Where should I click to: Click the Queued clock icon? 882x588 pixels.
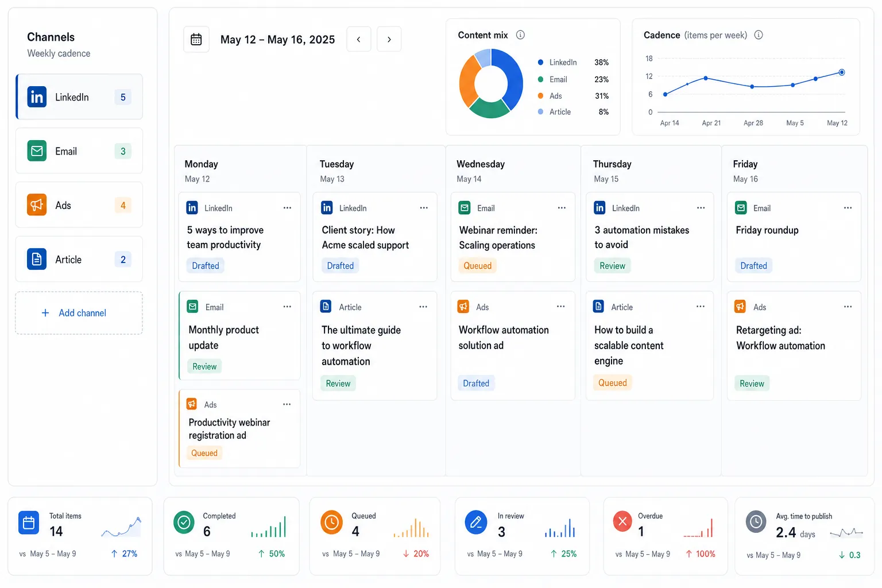[x=331, y=522]
